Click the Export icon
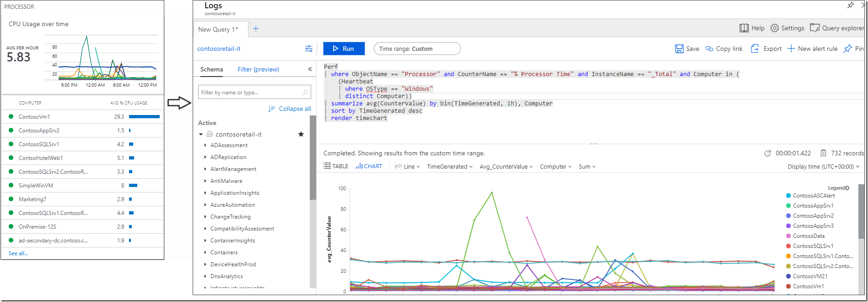 click(x=755, y=49)
